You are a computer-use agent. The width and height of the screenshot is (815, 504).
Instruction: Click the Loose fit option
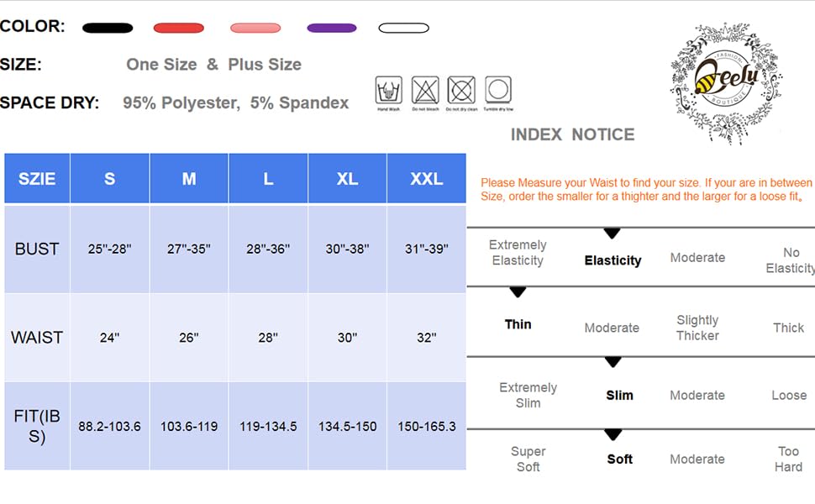pyautogui.click(x=789, y=395)
